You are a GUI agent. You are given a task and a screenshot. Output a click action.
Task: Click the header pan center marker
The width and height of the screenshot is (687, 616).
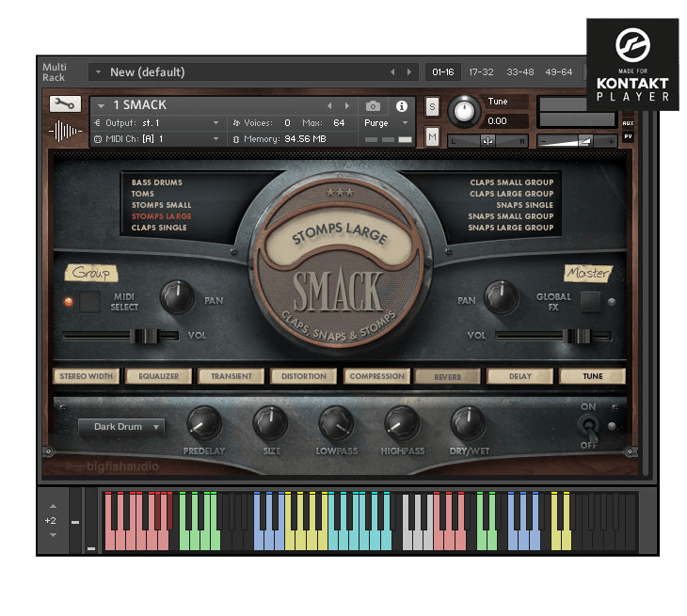click(487, 141)
